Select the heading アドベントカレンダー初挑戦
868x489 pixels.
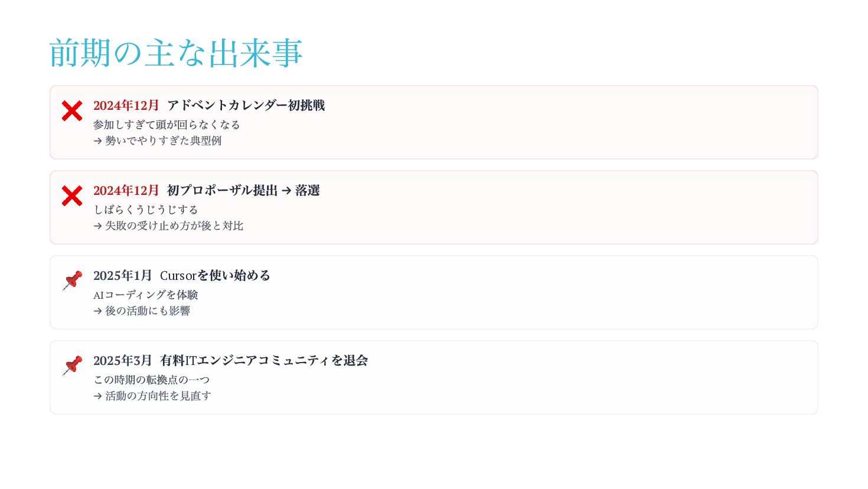coord(246,106)
